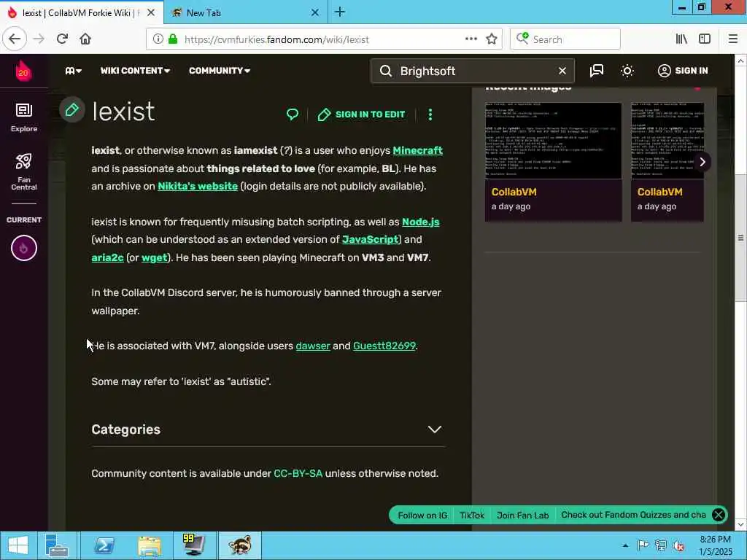The height and width of the screenshot is (560, 747).
Task: Open the COMMUNITY dropdown menu
Action: pyautogui.click(x=219, y=71)
